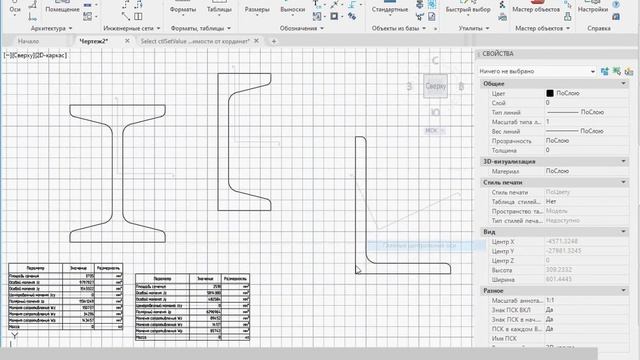Collapse the Общие properties section
The width and height of the screenshot is (640, 360).
(x=623, y=83)
